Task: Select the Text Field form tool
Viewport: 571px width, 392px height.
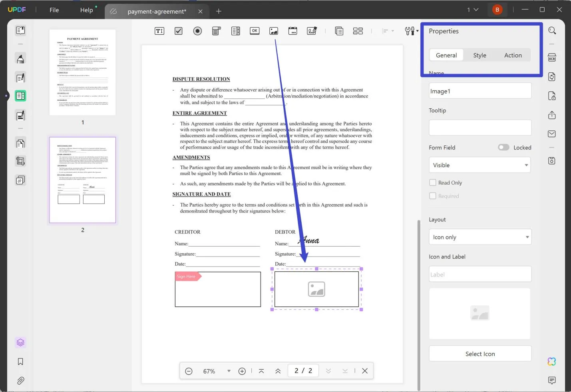Action: (x=159, y=31)
